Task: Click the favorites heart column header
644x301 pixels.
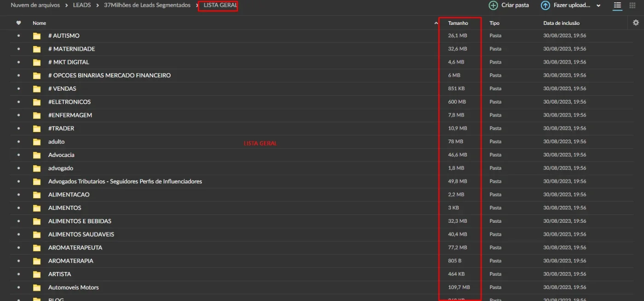Action: click(18, 23)
